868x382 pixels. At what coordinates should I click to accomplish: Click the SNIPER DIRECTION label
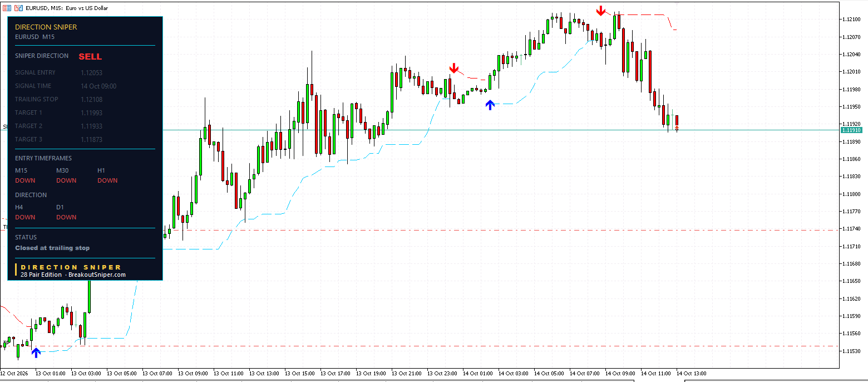pyautogui.click(x=42, y=56)
